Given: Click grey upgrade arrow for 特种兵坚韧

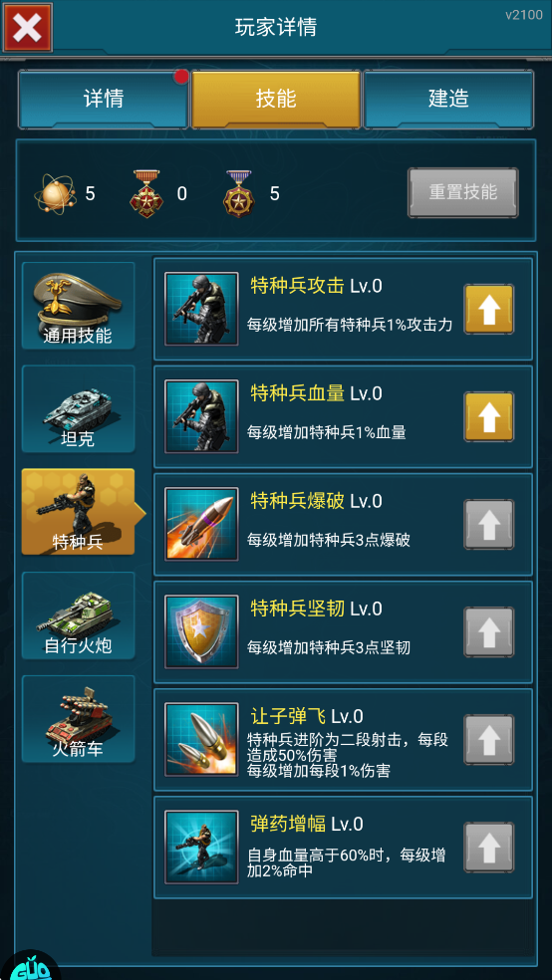Looking at the screenshot, I should coord(489,631).
